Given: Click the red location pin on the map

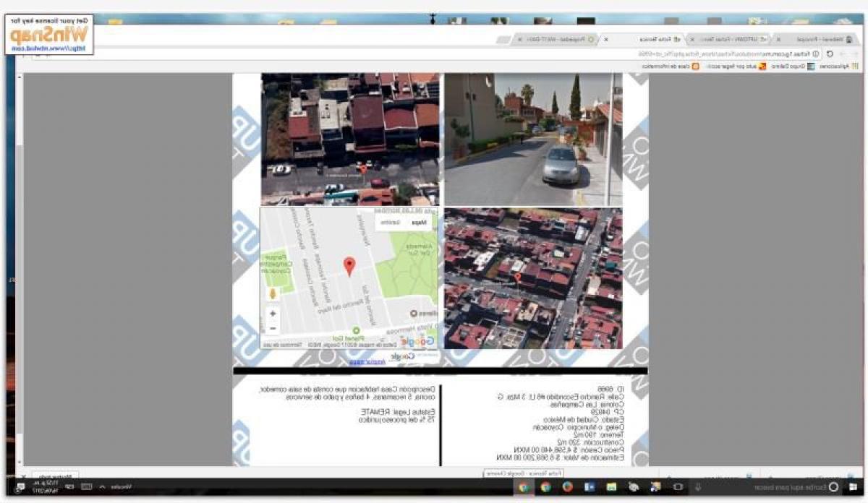Looking at the screenshot, I should [349, 266].
